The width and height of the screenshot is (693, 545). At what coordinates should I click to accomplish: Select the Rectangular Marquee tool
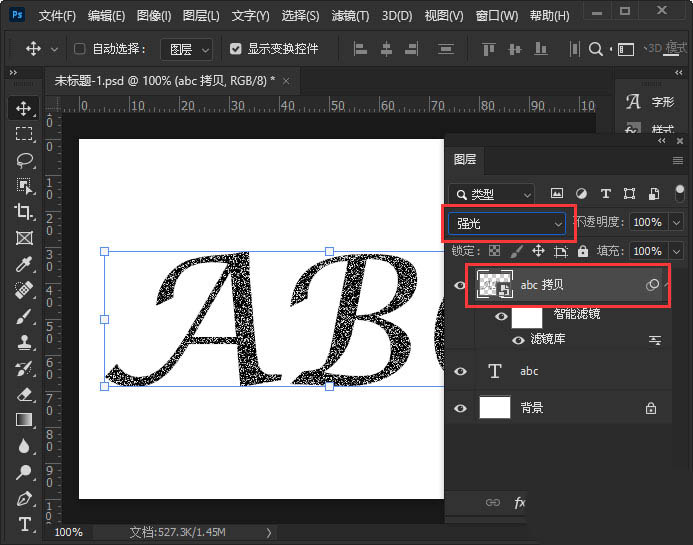point(24,134)
